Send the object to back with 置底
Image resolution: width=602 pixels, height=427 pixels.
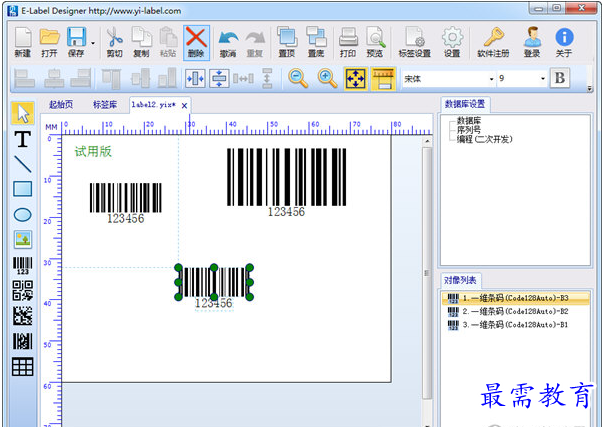pos(316,42)
